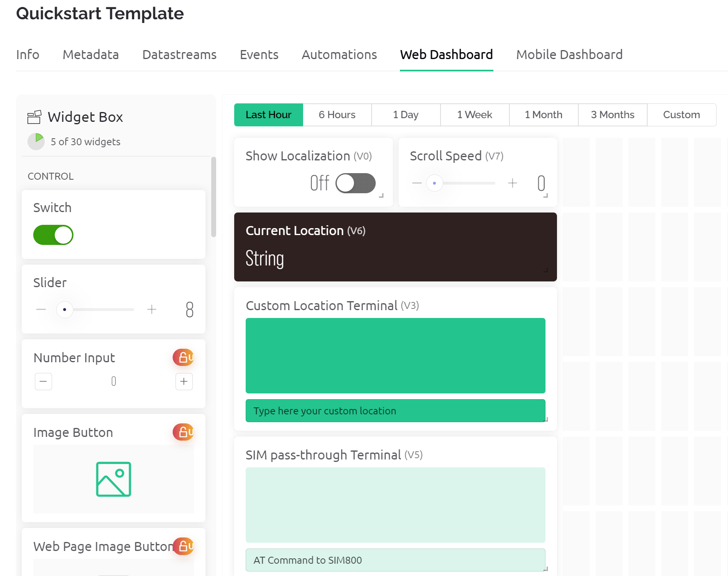The width and height of the screenshot is (728, 576).
Task: Click the Scroll Speed slider handle
Action: point(434,183)
